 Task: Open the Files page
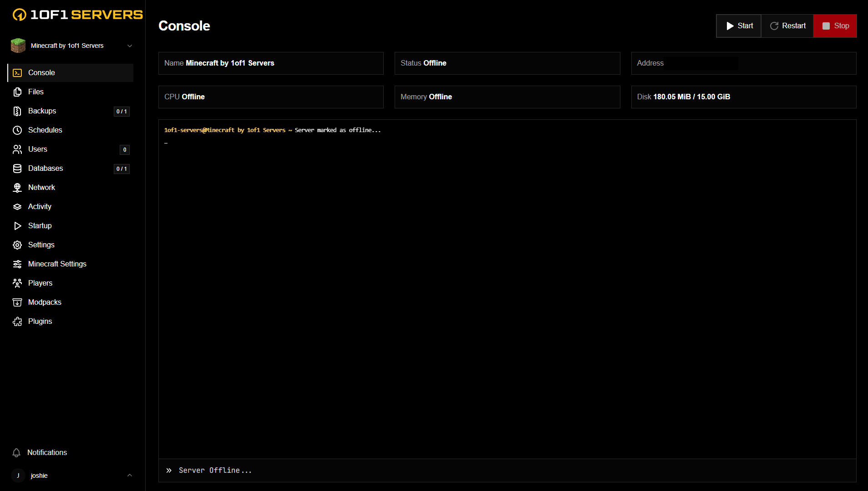tap(71, 92)
